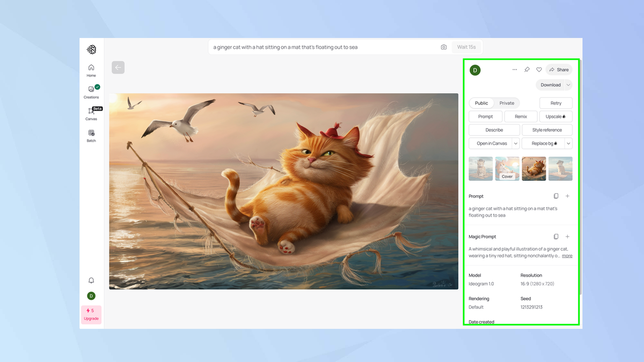Pin this image with pin icon
Screen dimensions: 644x362
pyautogui.click(x=527, y=70)
